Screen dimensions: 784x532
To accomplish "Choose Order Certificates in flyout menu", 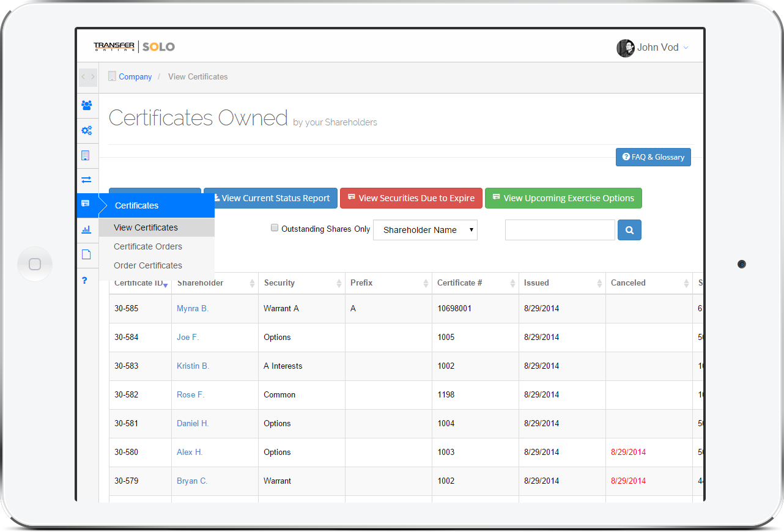I will click(157, 265).
